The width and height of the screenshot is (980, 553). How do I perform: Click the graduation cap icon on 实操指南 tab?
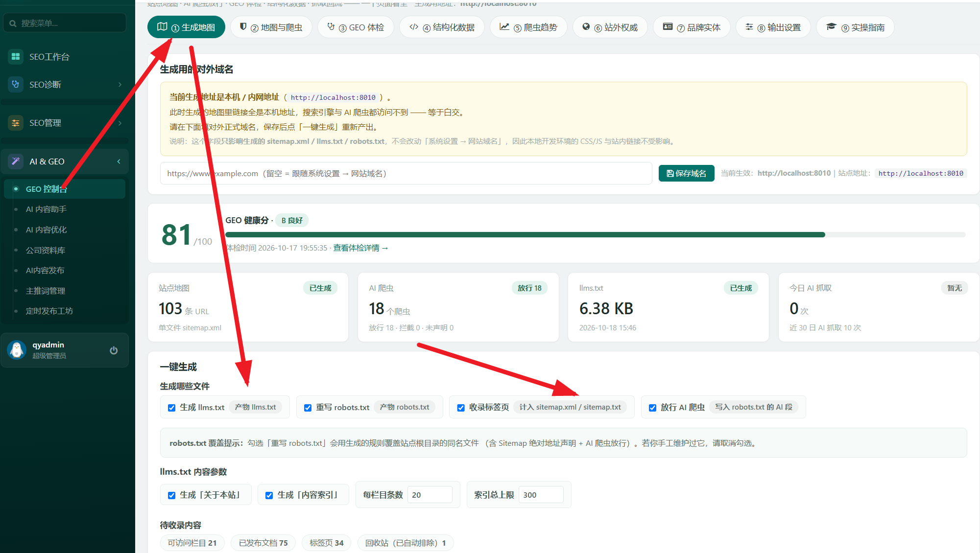coord(831,27)
